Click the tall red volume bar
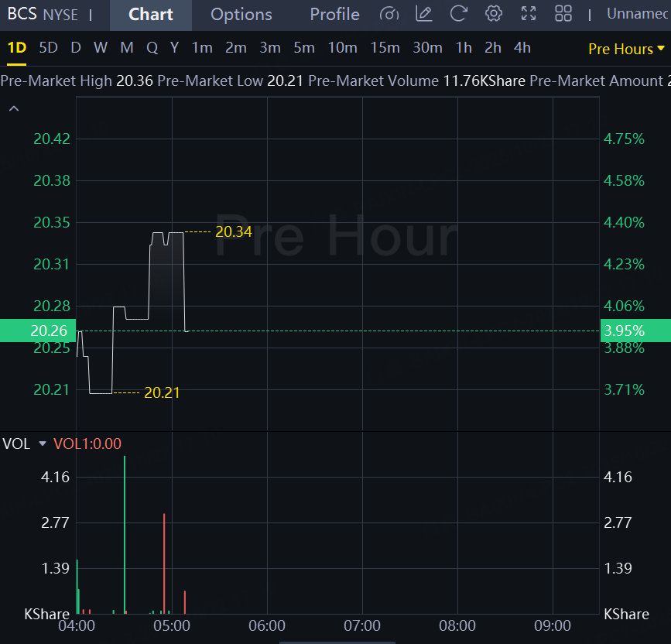Image resolution: width=671 pixels, height=644 pixels. (x=164, y=563)
